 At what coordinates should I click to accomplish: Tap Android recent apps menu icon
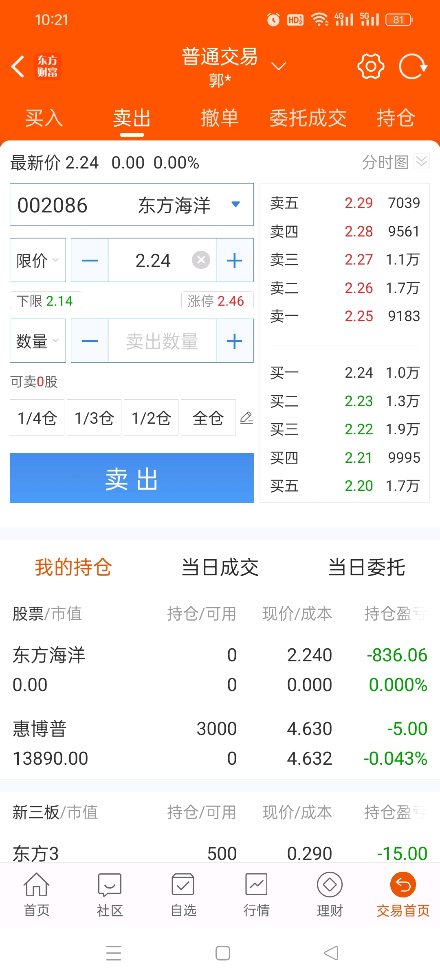(114, 953)
